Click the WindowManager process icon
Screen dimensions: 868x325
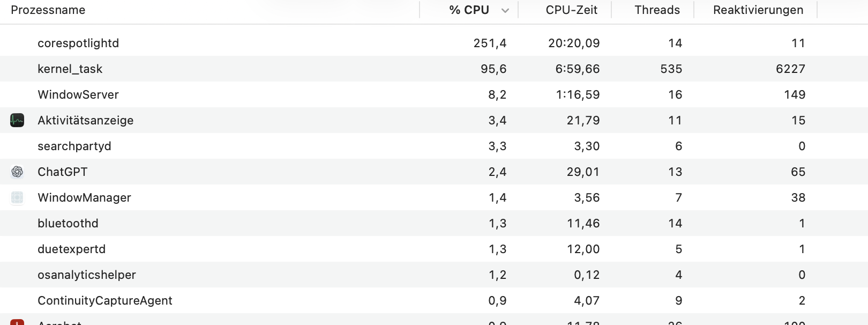(x=17, y=197)
